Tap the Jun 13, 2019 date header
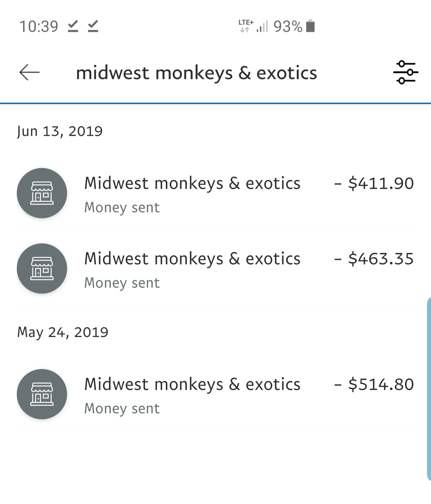Viewport: 431px width, 504px height. pyautogui.click(x=60, y=131)
